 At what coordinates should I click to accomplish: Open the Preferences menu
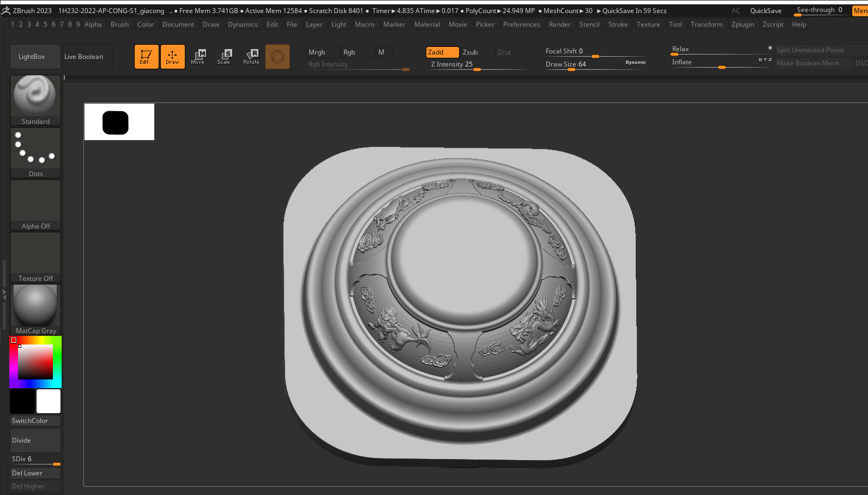tap(521, 25)
